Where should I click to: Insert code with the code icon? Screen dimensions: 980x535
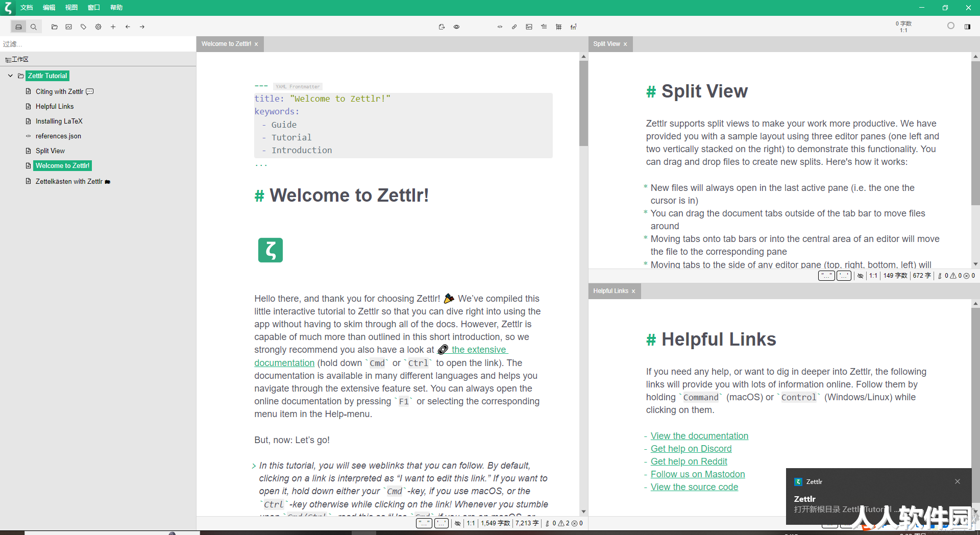[x=500, y=27]
